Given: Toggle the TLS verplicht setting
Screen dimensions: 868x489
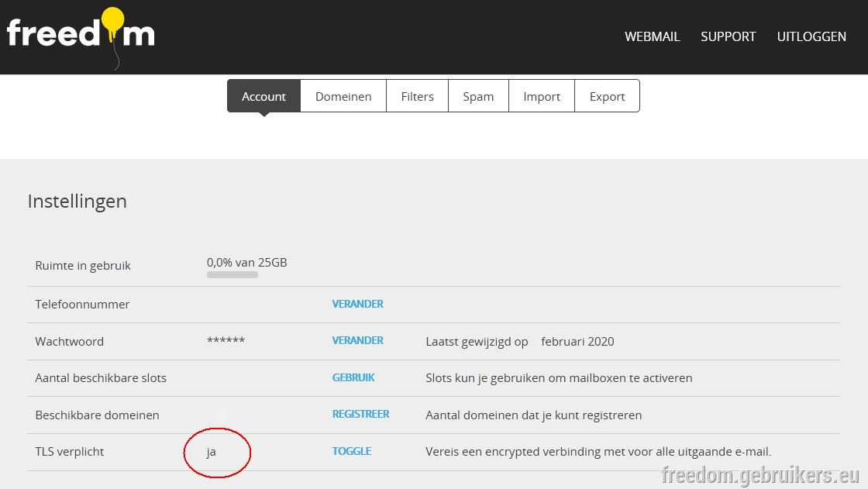Looking at the screenshot, I should point(352,451).
